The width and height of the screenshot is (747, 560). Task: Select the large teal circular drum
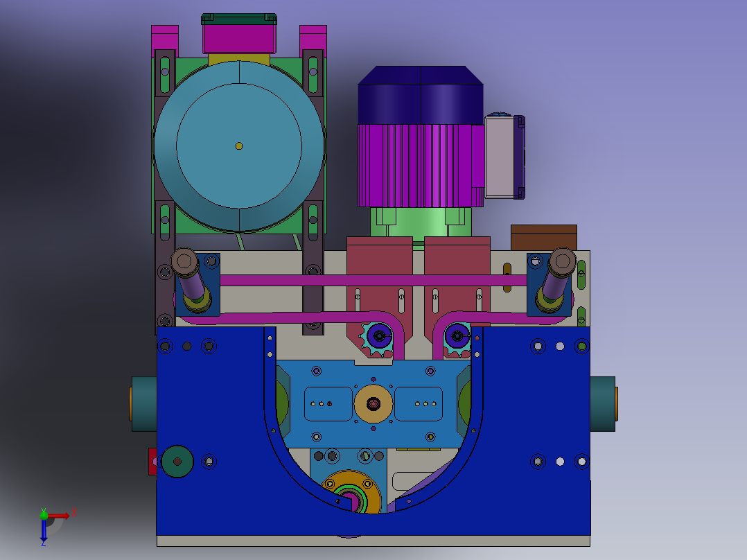pos(239,146)
